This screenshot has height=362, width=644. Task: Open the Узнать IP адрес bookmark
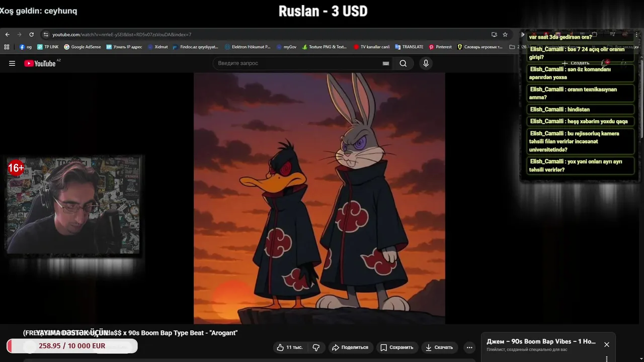[124, 47]
